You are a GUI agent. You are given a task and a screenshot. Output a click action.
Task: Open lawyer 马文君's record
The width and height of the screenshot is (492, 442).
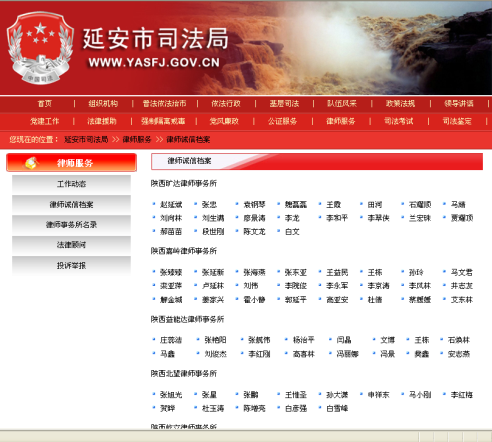click(462, 272)
